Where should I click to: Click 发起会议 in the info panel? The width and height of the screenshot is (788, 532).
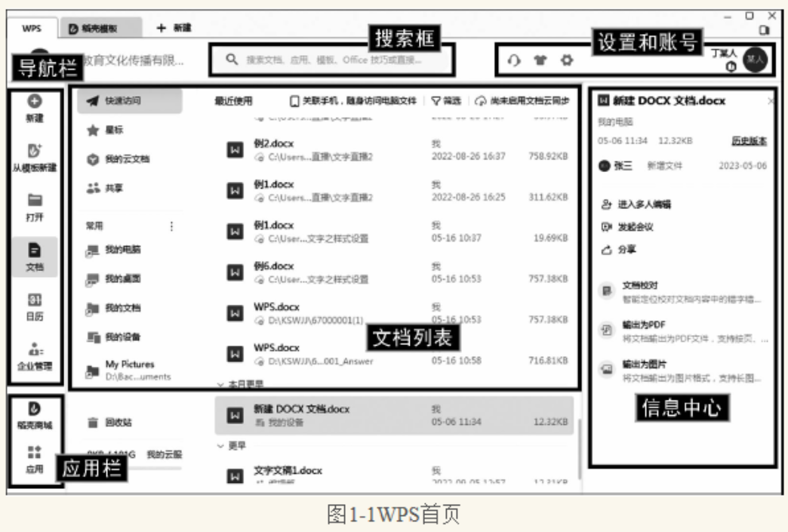click(628, 227)
